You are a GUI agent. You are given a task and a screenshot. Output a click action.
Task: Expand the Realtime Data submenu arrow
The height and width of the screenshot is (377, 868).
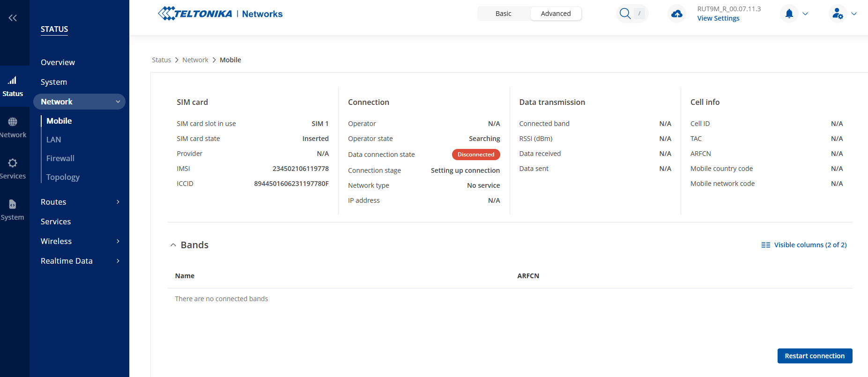tap(118, 261)
